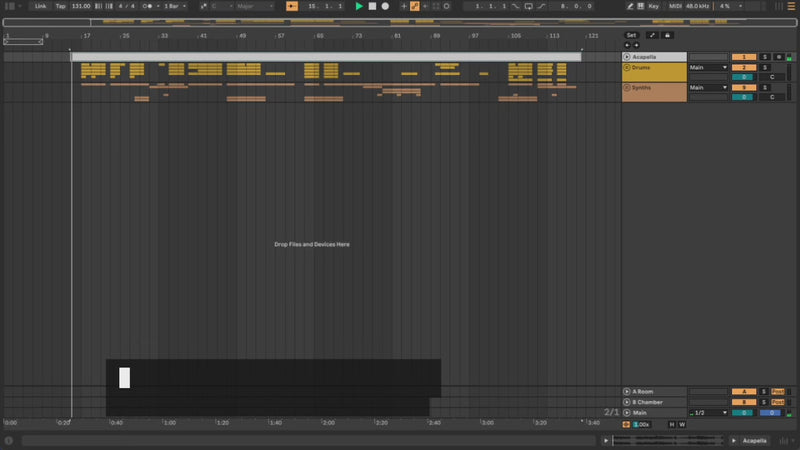Open the Main track 1/2 output dropdown

point(708,412)
